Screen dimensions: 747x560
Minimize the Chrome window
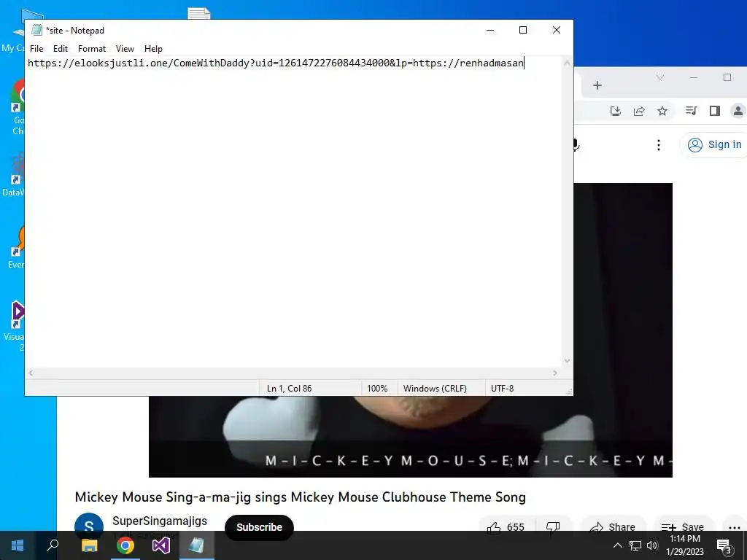coord(694,77)
